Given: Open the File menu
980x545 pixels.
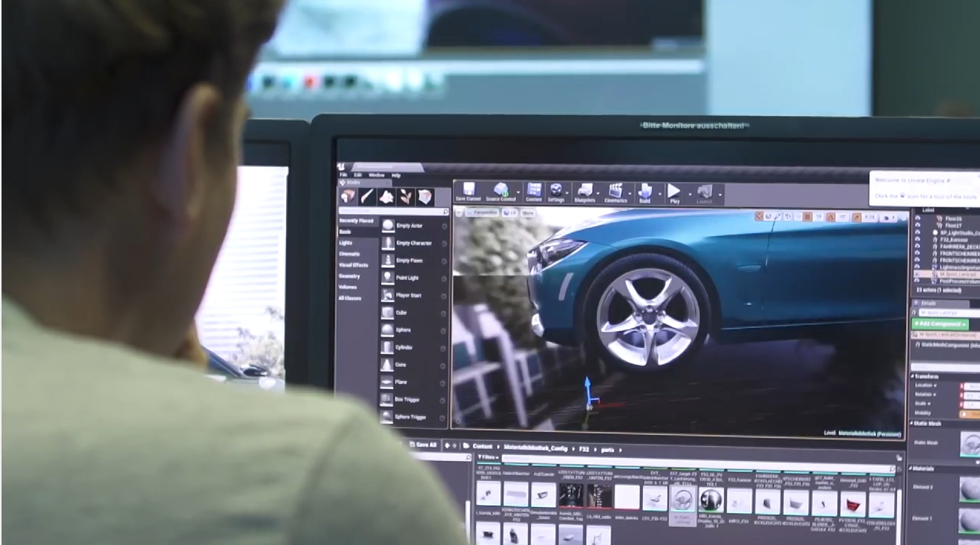Looking at the screenshot, I should click(x=344, y=175).
